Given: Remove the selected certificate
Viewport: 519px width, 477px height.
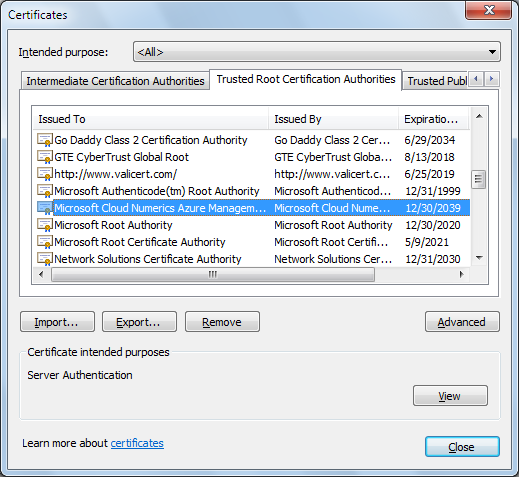Looking at the screenshot, I should [x=222, y=322].
